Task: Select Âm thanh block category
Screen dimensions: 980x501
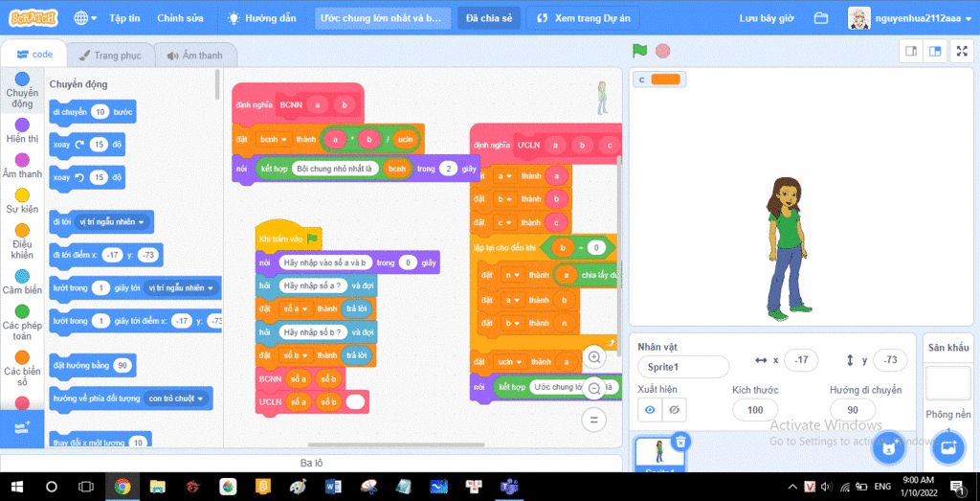Action: (x=22, y=166)
